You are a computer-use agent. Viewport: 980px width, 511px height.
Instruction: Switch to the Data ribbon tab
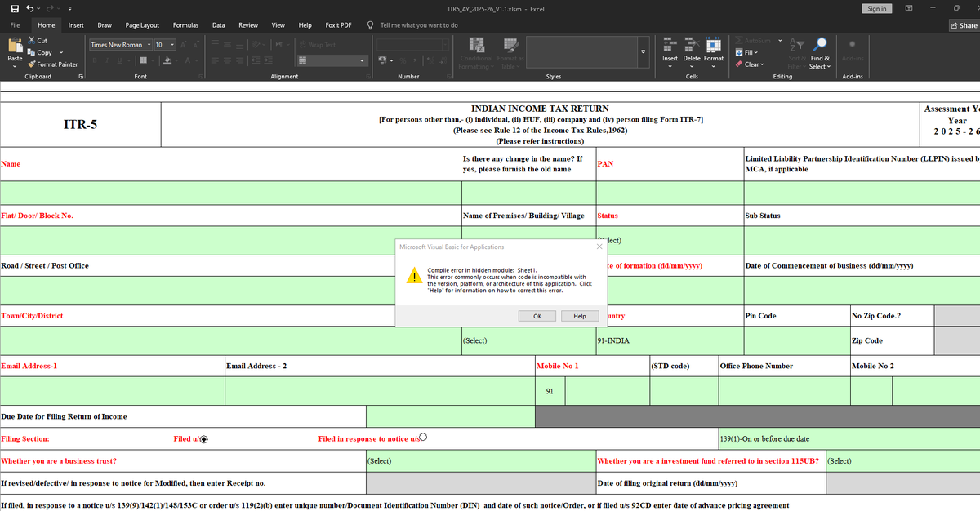pos(219,25)
